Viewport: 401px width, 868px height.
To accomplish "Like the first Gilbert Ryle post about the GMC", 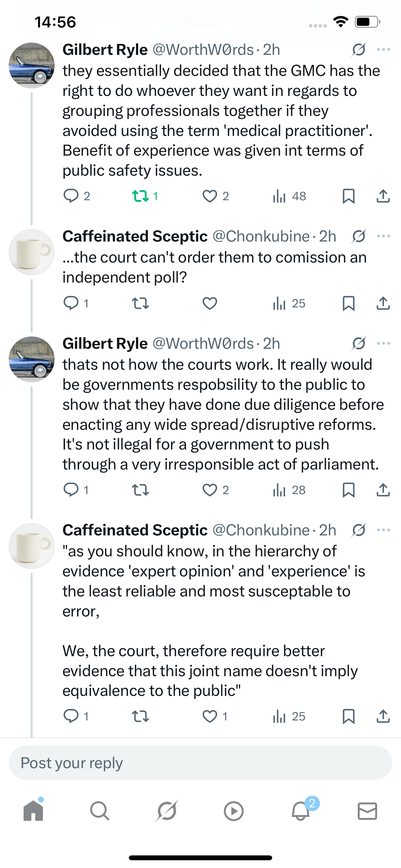I will (210, 196).
